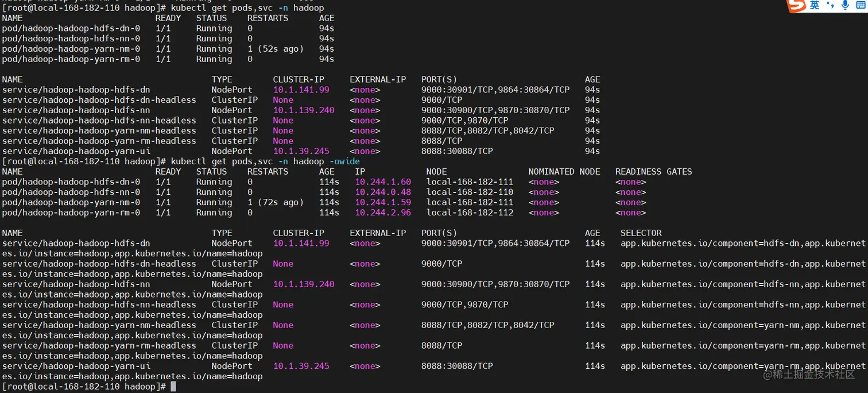Click node local-168-182-111 in yarn-nm-0 pod row
This screenshot has height=393, width=868.
pos(470,202)
